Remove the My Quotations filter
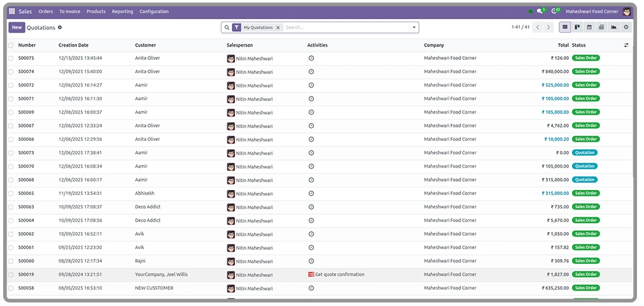 (278, 27)
